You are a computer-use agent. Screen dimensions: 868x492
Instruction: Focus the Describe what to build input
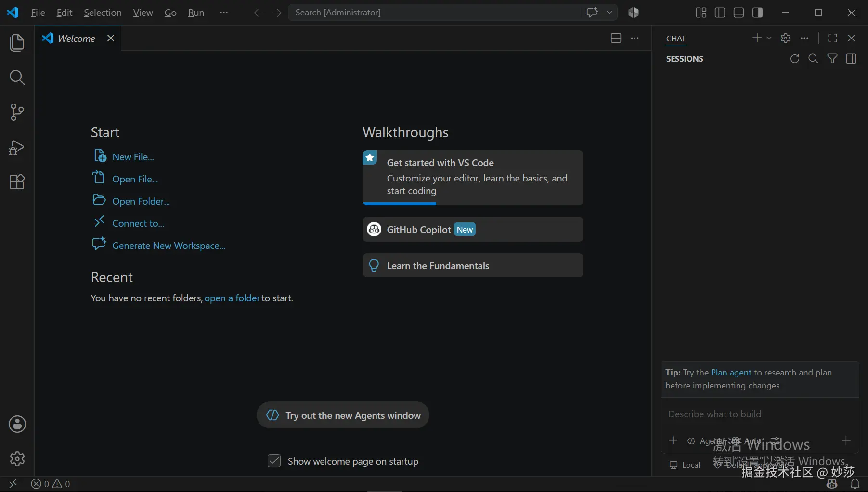tap(760, 414)
